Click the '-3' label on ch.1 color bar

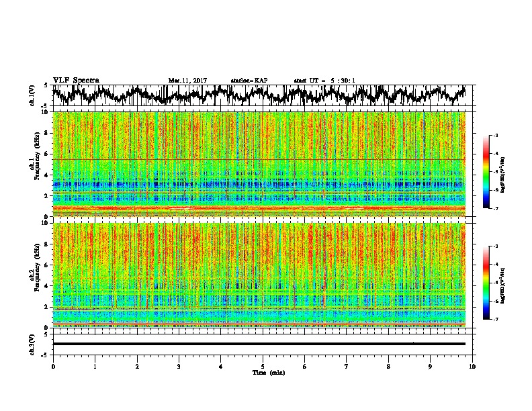click(x=495, y=135)
